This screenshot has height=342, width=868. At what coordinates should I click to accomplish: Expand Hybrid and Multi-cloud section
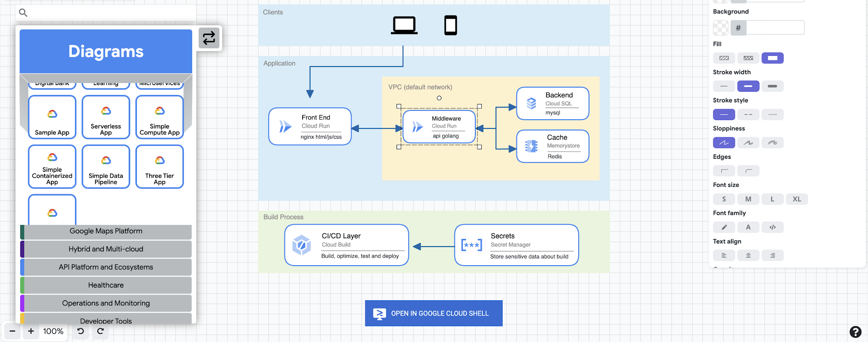click(106, 249)
